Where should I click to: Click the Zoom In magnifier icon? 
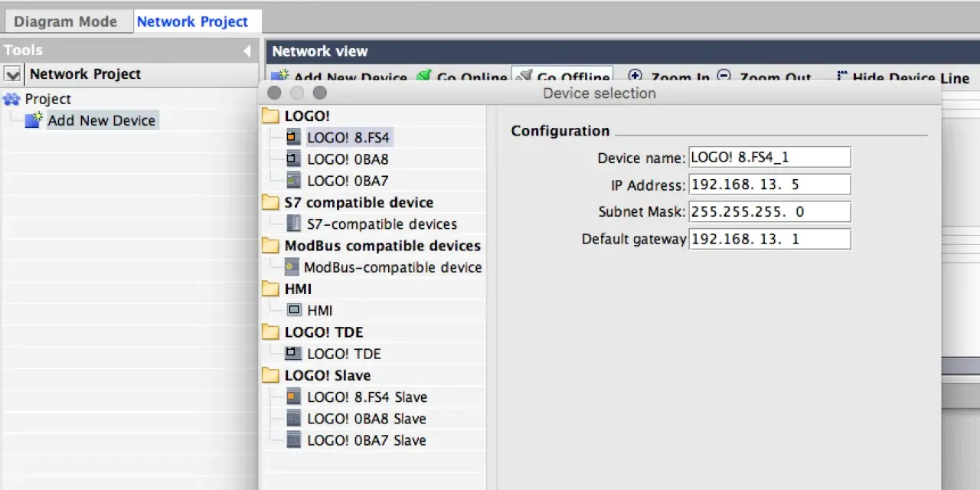635,76
